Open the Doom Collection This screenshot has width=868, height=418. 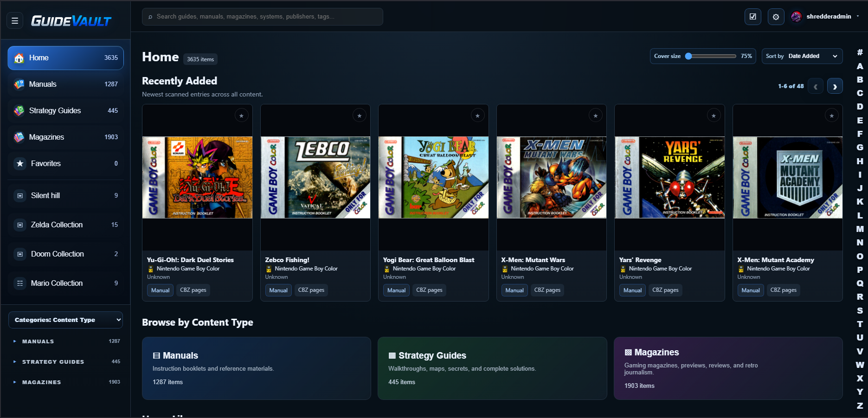(x=65, y=254)
